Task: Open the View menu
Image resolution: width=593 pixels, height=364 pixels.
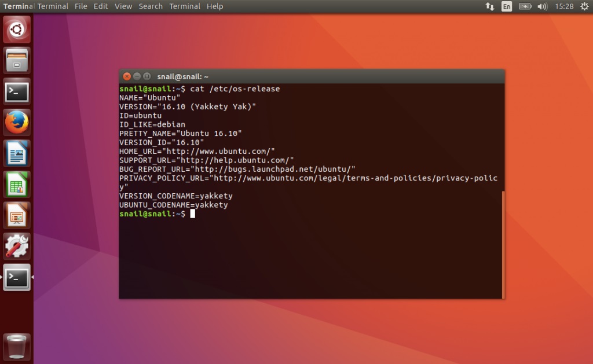Action: tap(123, 6)
